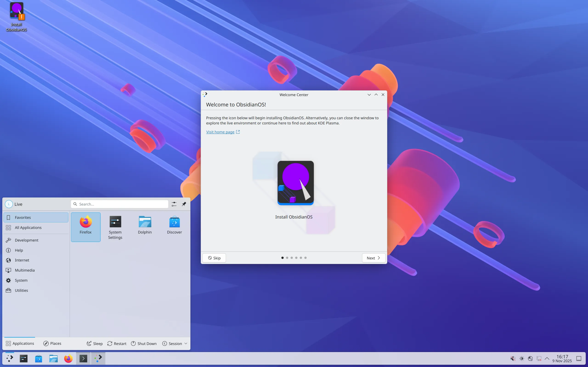Open Discover from the taskbar
The height and width of the screenshot is (367, 588).
(38, 358)
